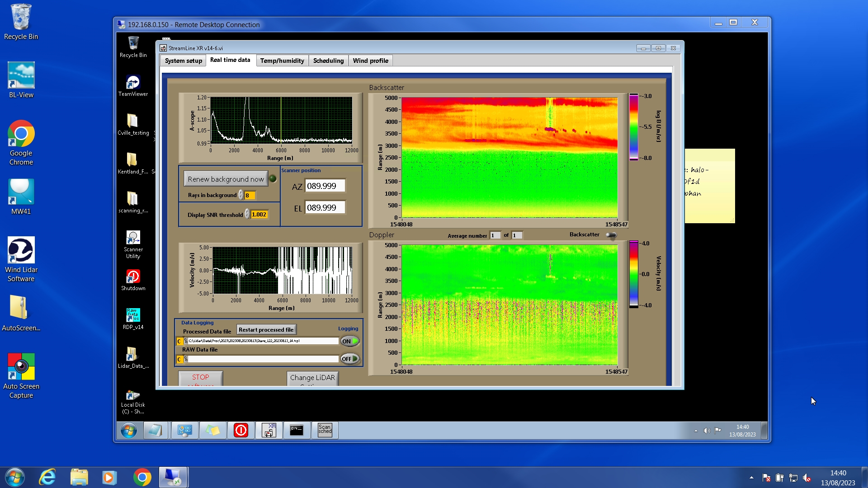Screen dimensions: 868x488
Task: Open the Temp/humidity tab
Action: pos(282,61)
